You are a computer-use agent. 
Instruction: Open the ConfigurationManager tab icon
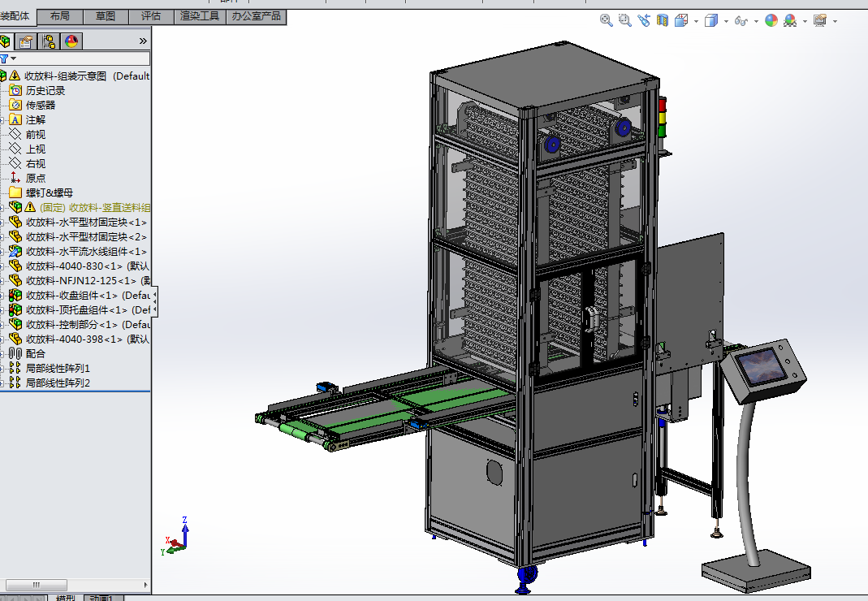[49, 41]
